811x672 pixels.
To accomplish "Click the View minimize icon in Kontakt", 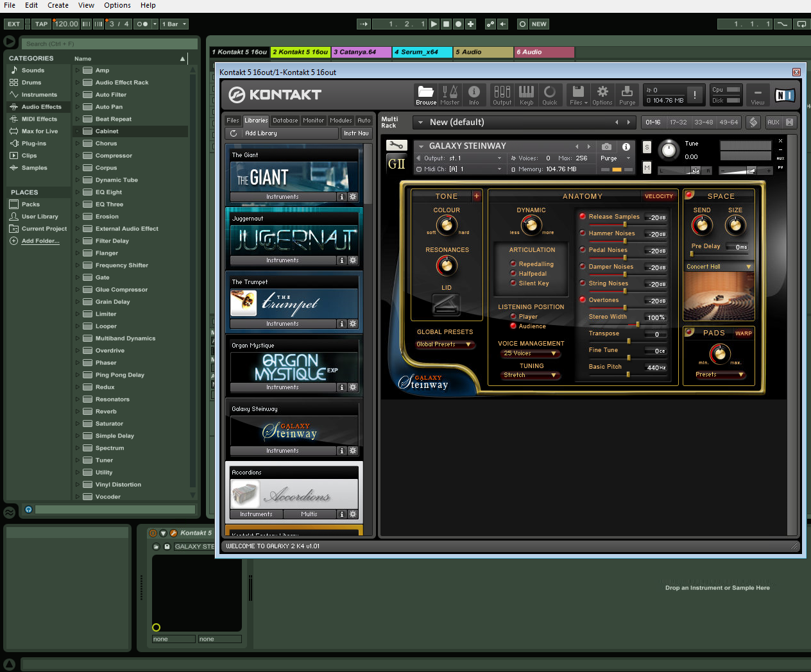I will tap(758, 95).
